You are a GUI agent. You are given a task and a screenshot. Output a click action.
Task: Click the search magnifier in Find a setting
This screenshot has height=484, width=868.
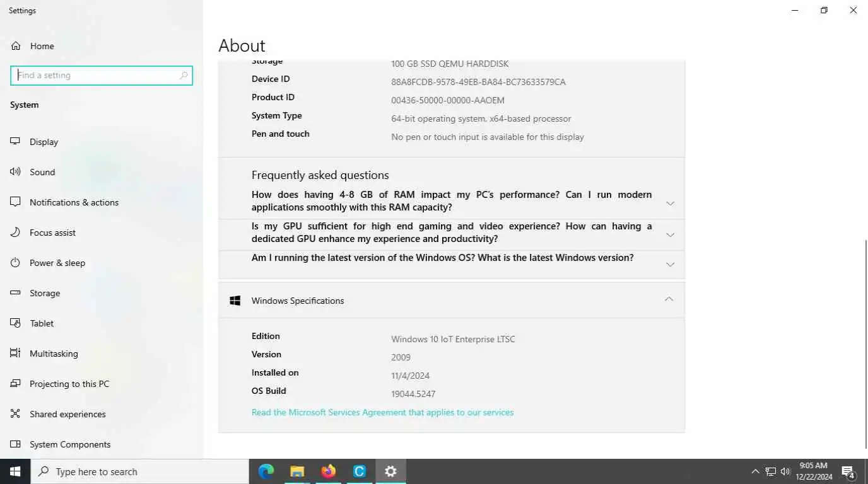coord(184,76)
